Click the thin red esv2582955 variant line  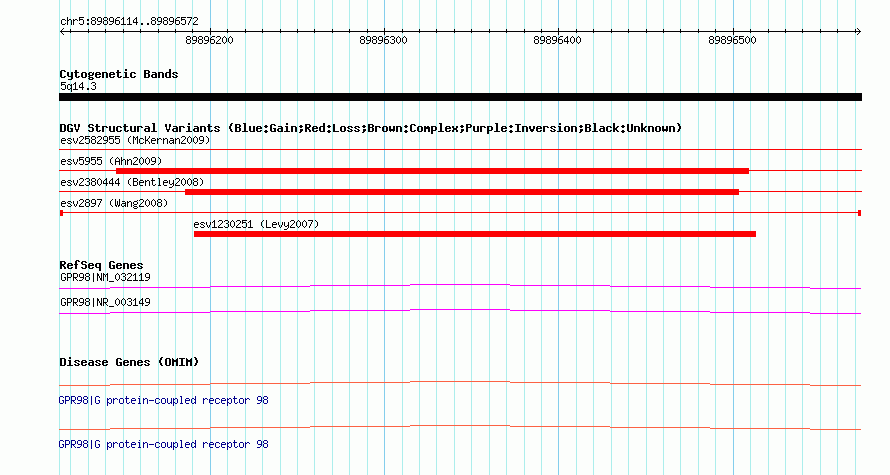(x=460, y=149)
